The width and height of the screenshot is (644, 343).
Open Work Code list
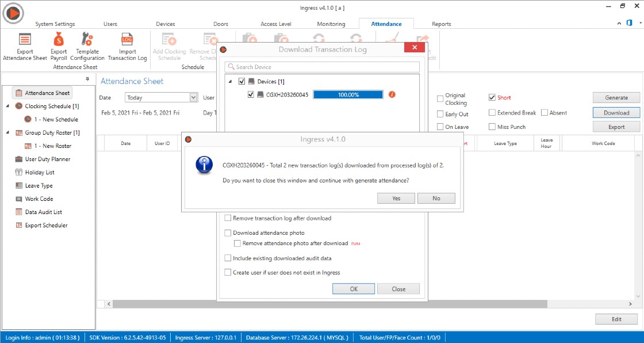click(34, 199)
